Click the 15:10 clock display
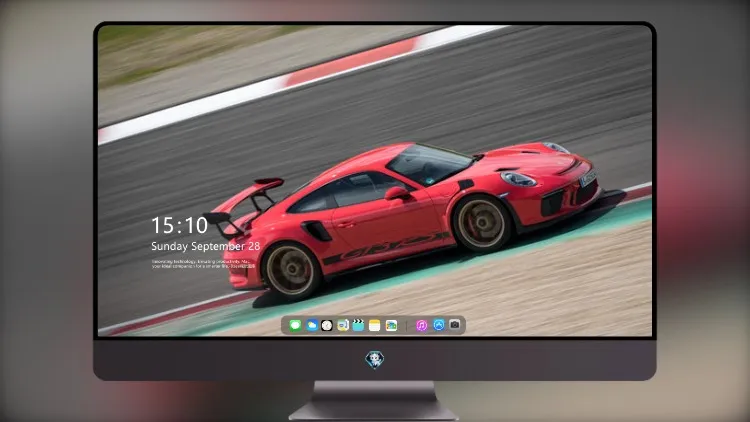Viewport: 750px width, 422px height. coord(179,225)
